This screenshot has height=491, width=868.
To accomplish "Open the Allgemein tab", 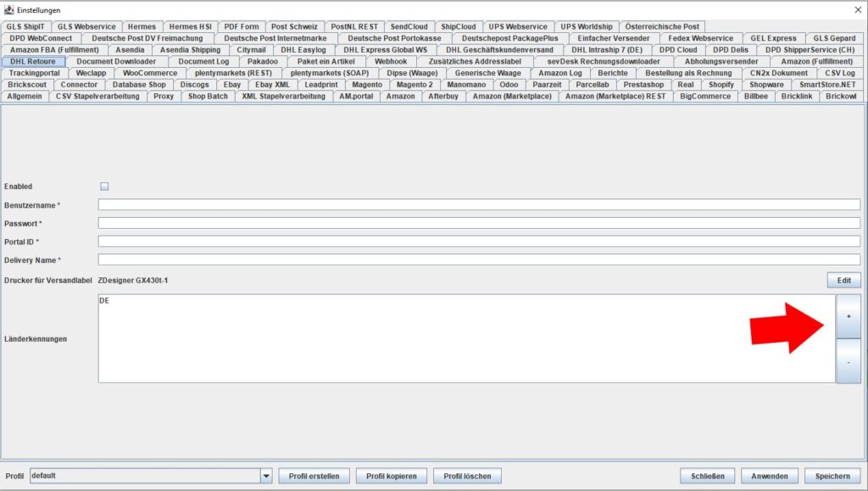I will [25, 97].
